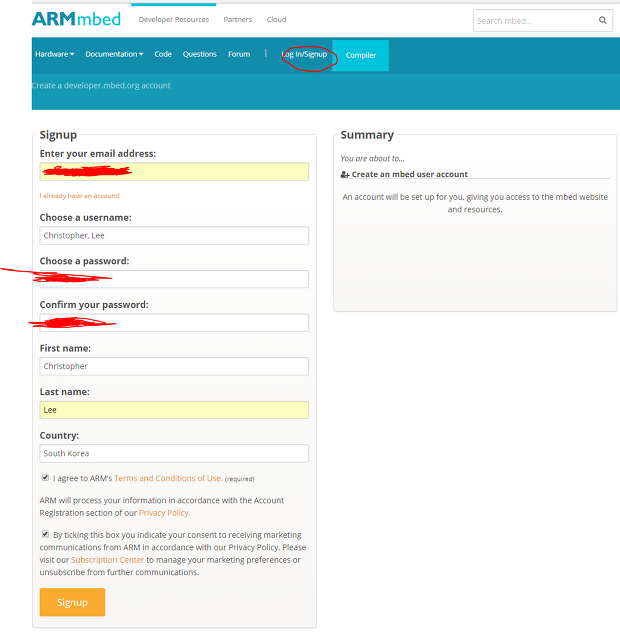Click the 'You are about to...' text
Viewport: 620px width, 638px height.
pos(373,158)
